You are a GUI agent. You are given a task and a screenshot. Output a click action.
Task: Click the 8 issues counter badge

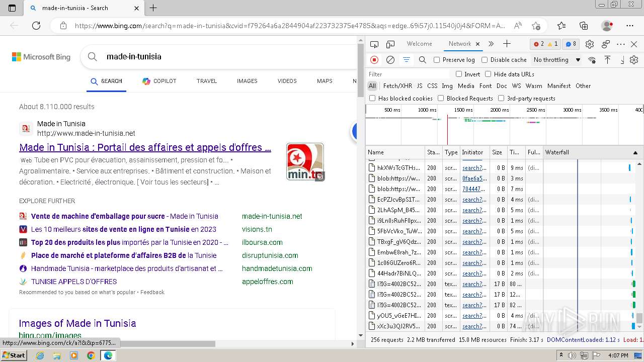click(x=571, y=44)
